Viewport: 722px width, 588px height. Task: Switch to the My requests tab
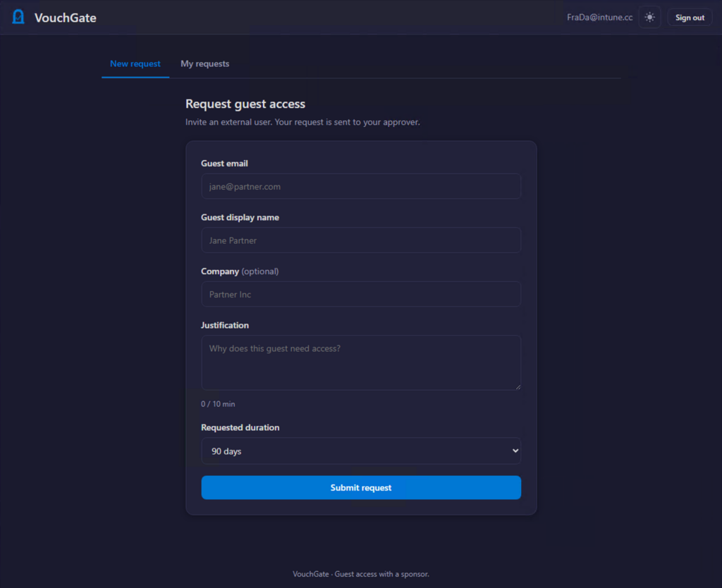coord(205,63)
